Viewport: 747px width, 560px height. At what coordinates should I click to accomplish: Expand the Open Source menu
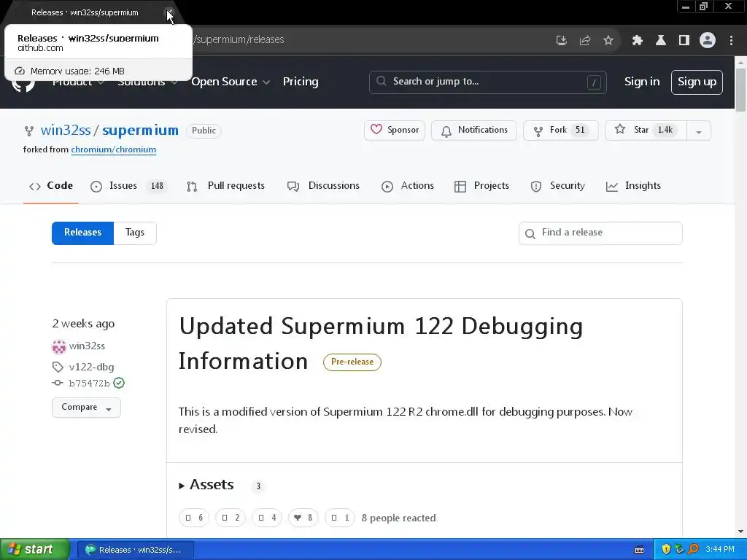(x=231, y=82)
